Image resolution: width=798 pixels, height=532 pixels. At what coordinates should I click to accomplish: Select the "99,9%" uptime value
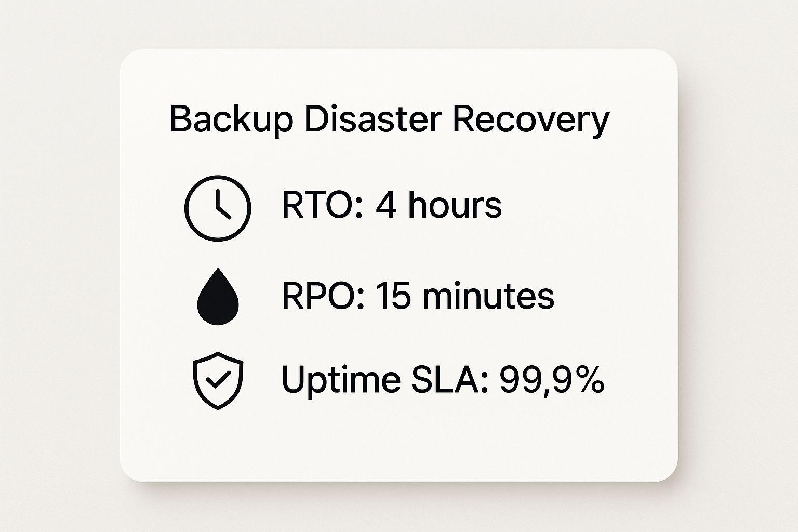click(x=552, y=379)
